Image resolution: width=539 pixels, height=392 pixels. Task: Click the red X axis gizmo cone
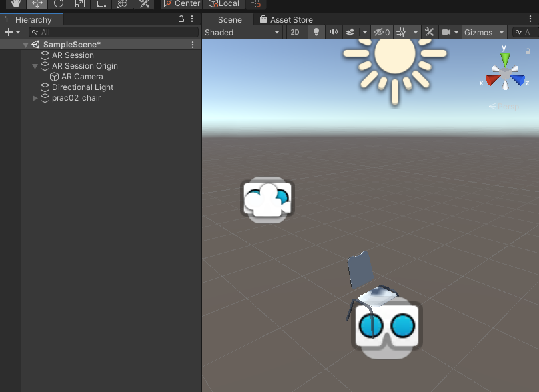(492, 80)
